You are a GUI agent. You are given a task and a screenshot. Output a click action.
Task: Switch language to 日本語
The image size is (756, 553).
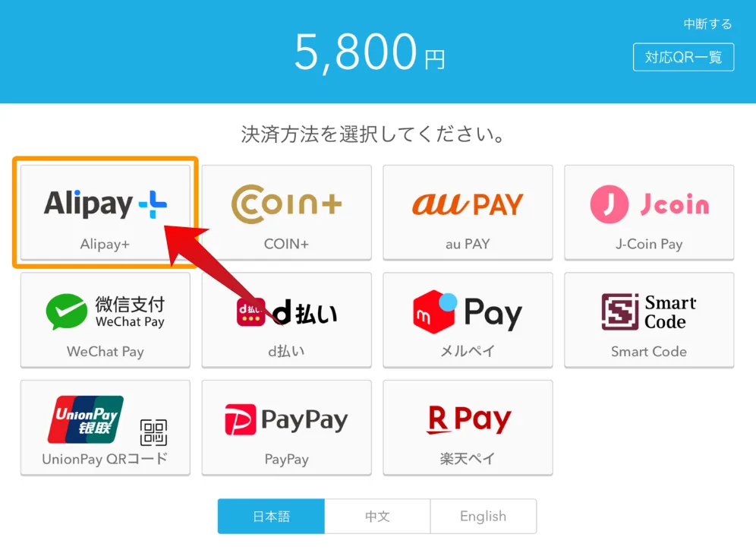point(271,517)
